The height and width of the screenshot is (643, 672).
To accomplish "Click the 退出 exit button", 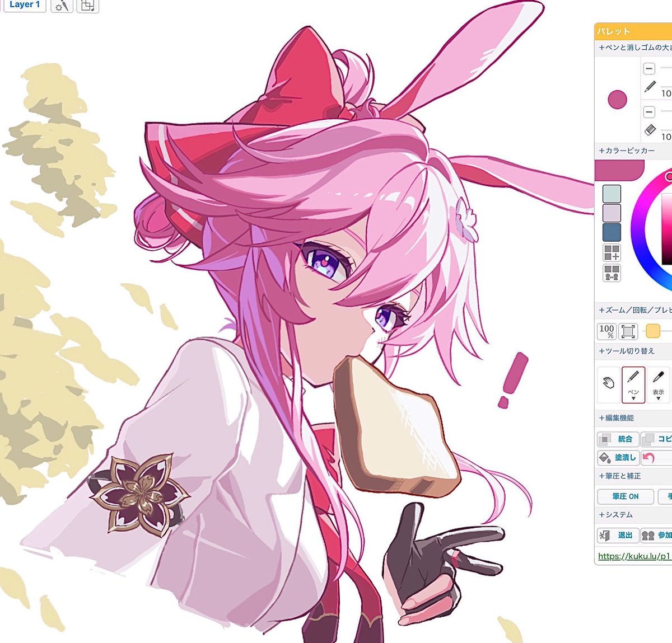I will coord(618,536).
